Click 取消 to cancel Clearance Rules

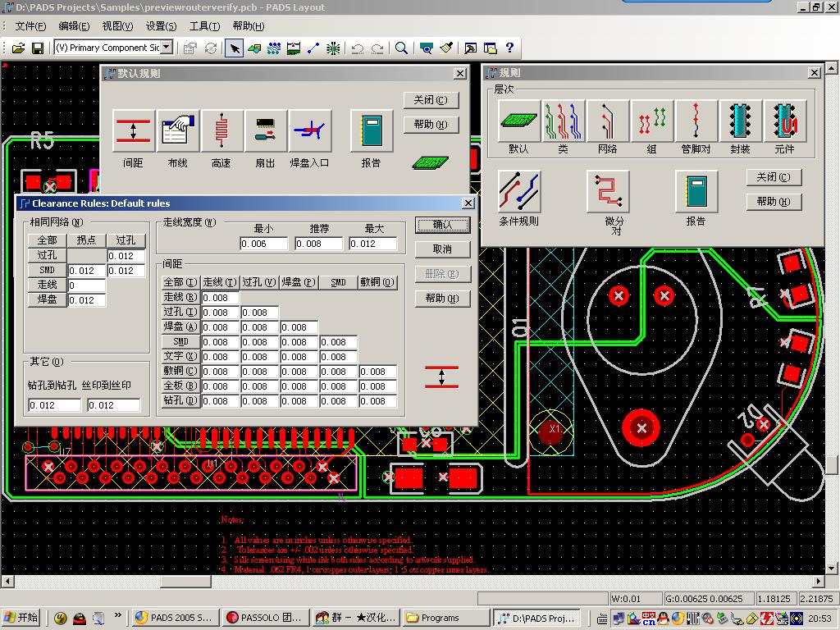441,249
